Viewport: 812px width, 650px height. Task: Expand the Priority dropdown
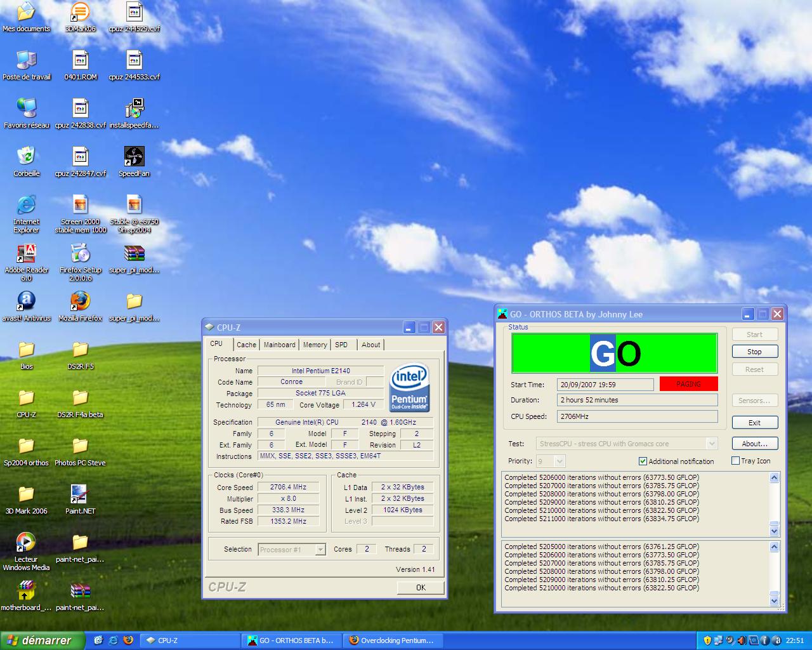point(560,461)
